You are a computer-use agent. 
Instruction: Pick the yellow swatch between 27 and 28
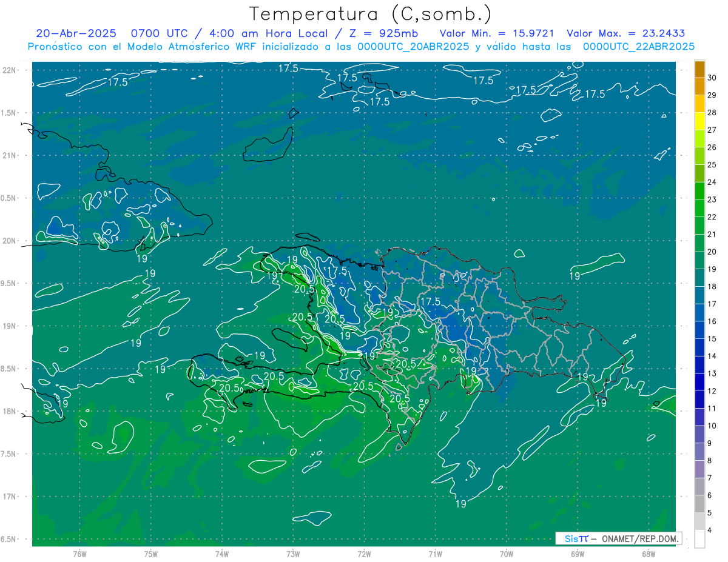(699, 121)
